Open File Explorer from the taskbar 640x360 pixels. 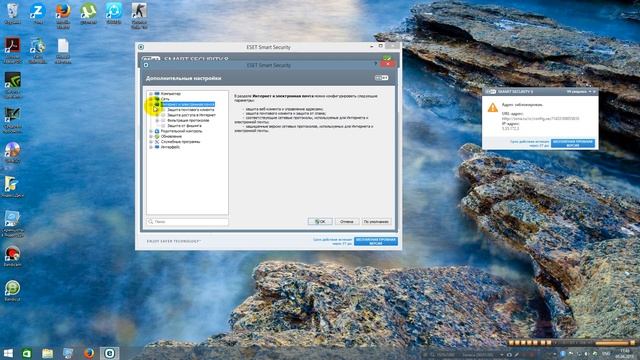pos(47,353)
